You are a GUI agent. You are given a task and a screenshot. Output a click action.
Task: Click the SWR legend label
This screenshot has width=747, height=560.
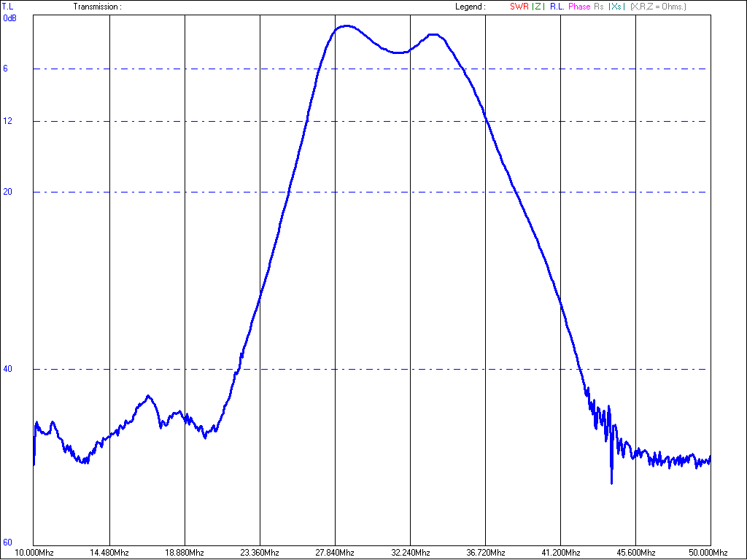519,7
